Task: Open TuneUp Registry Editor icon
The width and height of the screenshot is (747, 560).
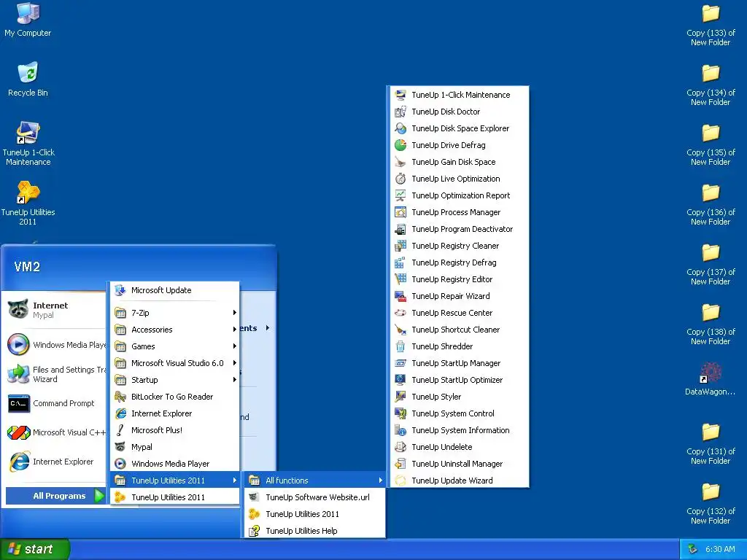Action: [400, 279]
